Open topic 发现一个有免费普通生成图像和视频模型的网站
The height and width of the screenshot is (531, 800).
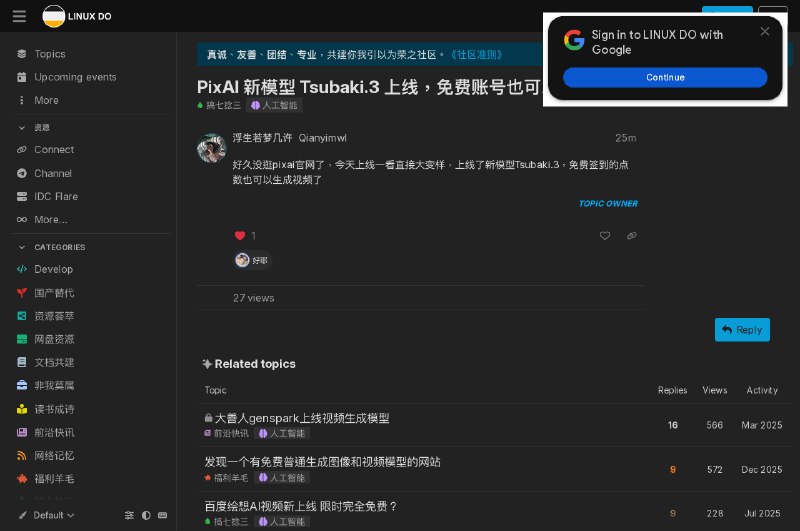[322, 462]
